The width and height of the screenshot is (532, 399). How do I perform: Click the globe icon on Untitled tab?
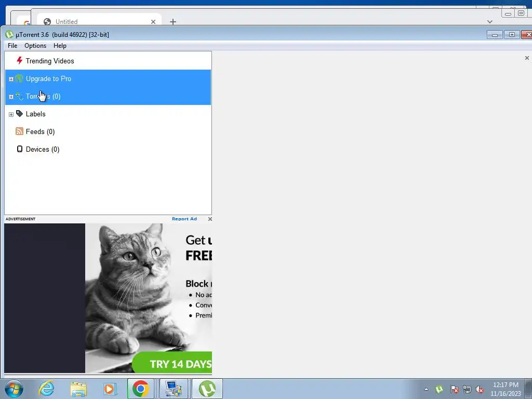47,22
